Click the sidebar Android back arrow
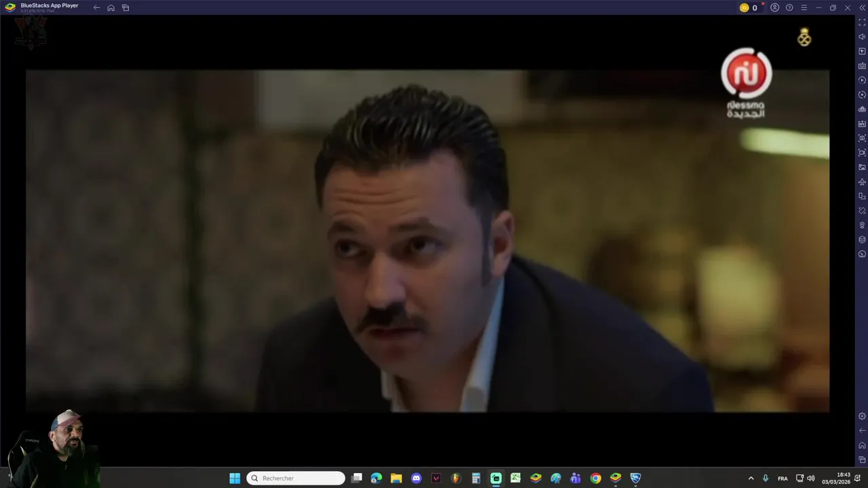 click(862, 430)
